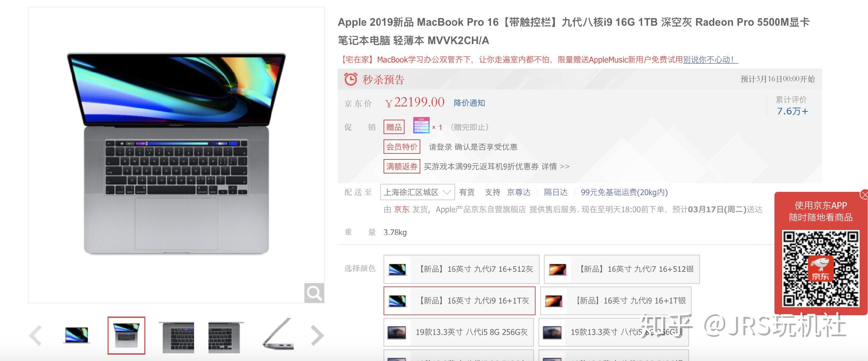The image size is (868, 361).
Task: Click the gift item image in promotions
Action: coord(421,126)
